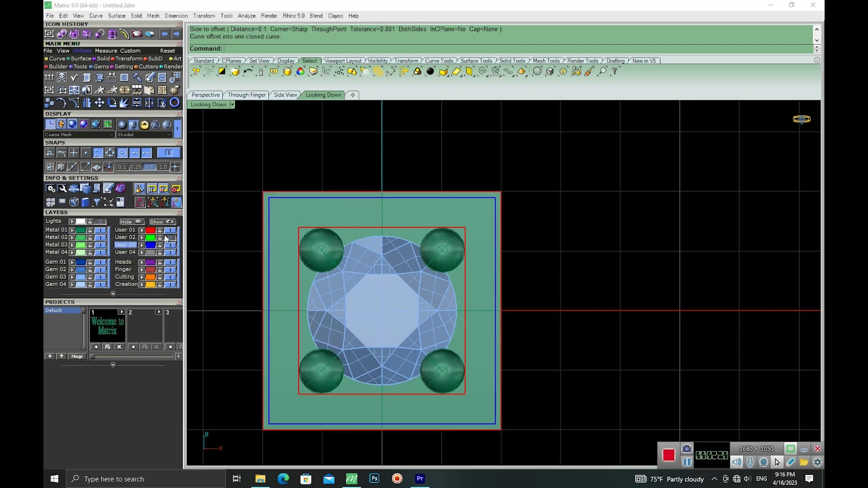Viewport: 868px width, 488px height.
Task: Open the Shaded display mode dropdown
Action: 169,135
